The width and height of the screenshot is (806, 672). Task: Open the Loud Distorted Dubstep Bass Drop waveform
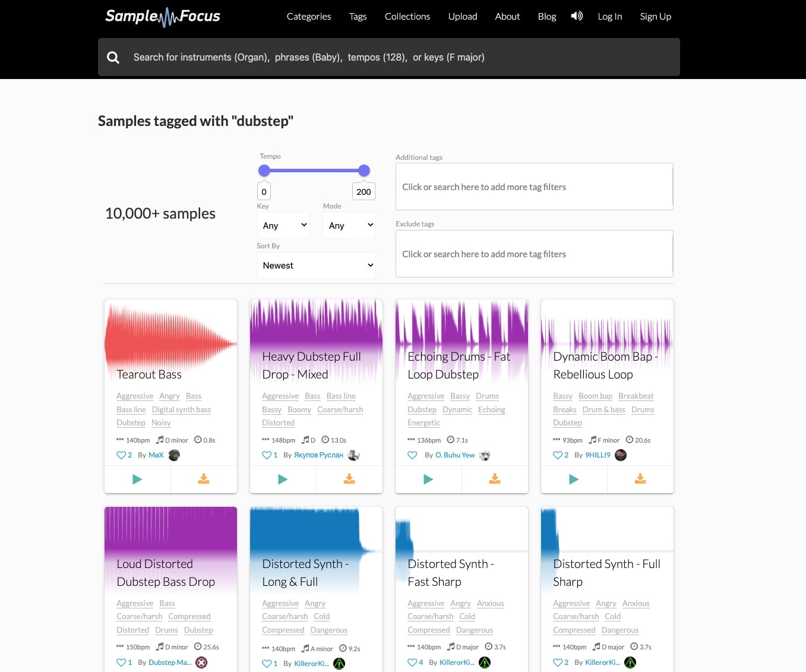170,529
